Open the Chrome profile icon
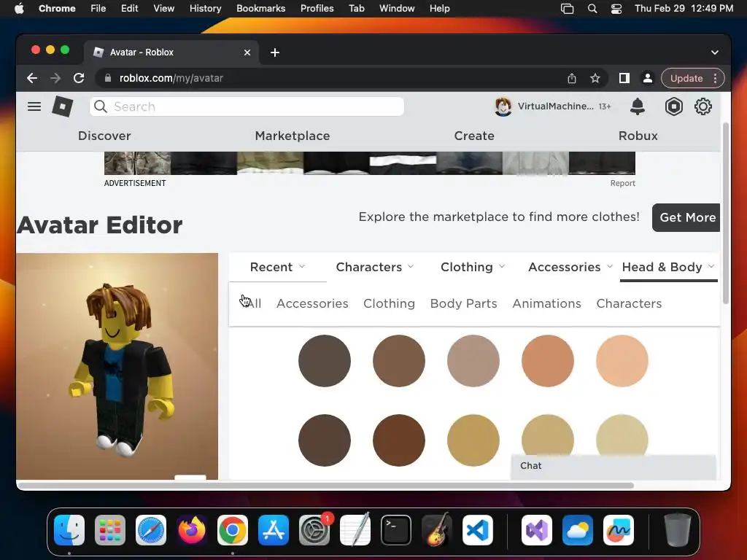The width and height of the screenshot is (747, 560). [x=648, y=78]
